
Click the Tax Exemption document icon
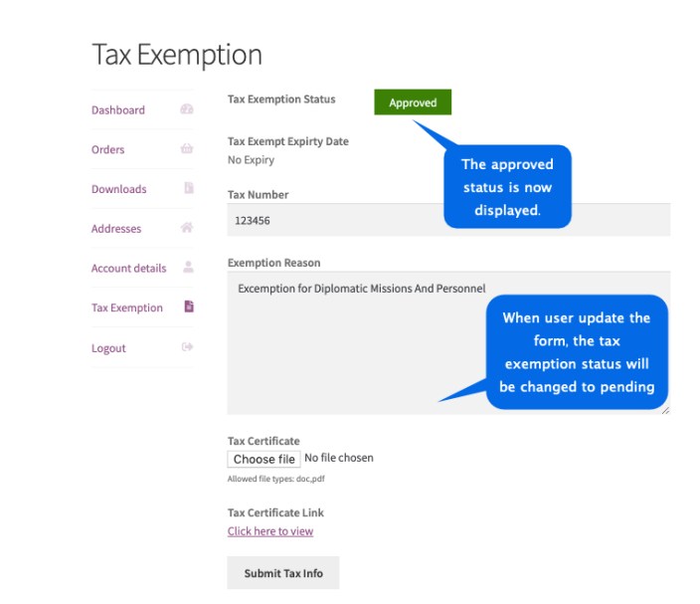point(189,306)
